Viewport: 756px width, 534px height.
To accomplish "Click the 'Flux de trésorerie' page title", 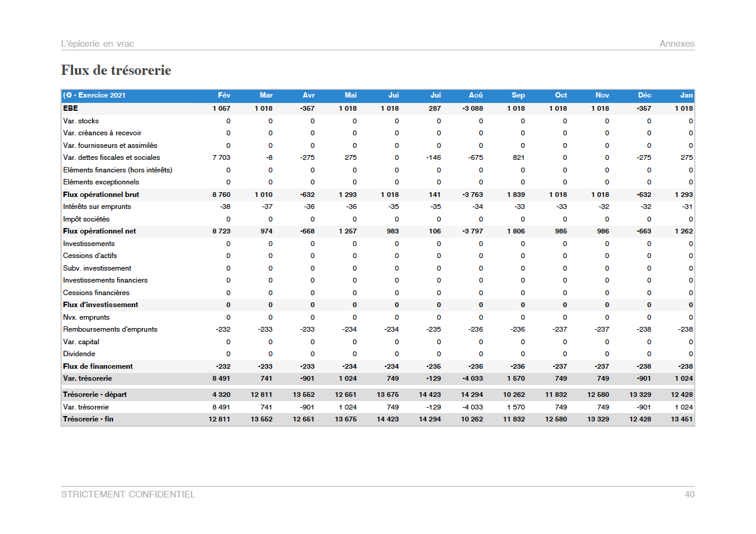I will [116, 71].
